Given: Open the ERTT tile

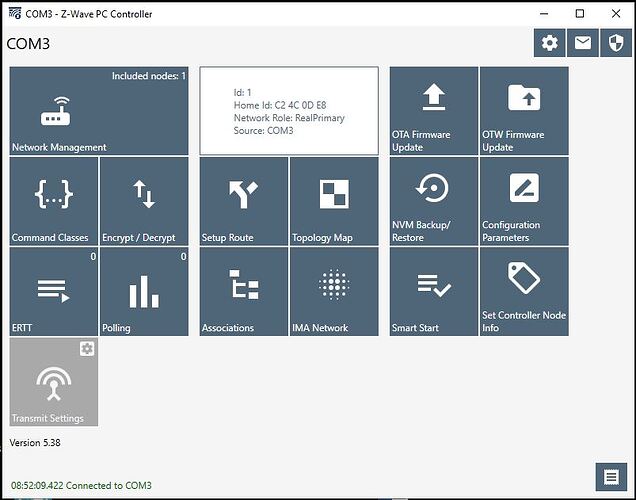Looking at the screenshot, I should pos(54,292).
